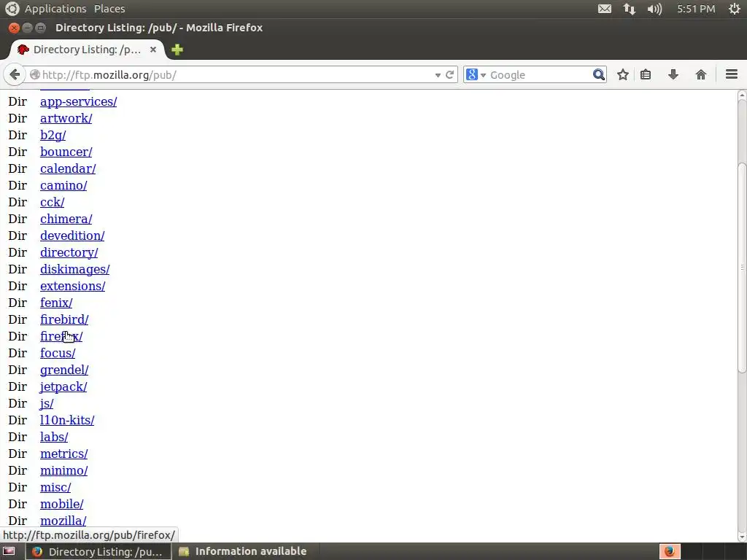This screenshot has height=560, width=747.
Task: Open the mozilla/ directory link
Action: tap(63, 521)
